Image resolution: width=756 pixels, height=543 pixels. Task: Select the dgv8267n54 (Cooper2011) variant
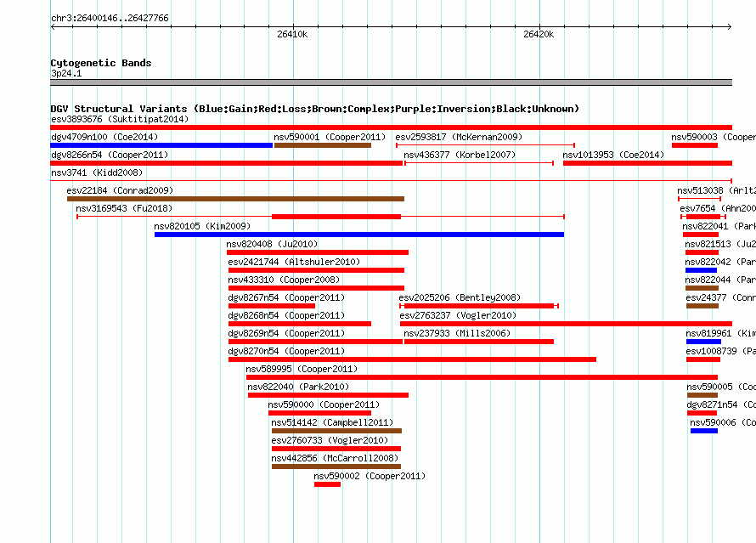(x=272, y=306)
